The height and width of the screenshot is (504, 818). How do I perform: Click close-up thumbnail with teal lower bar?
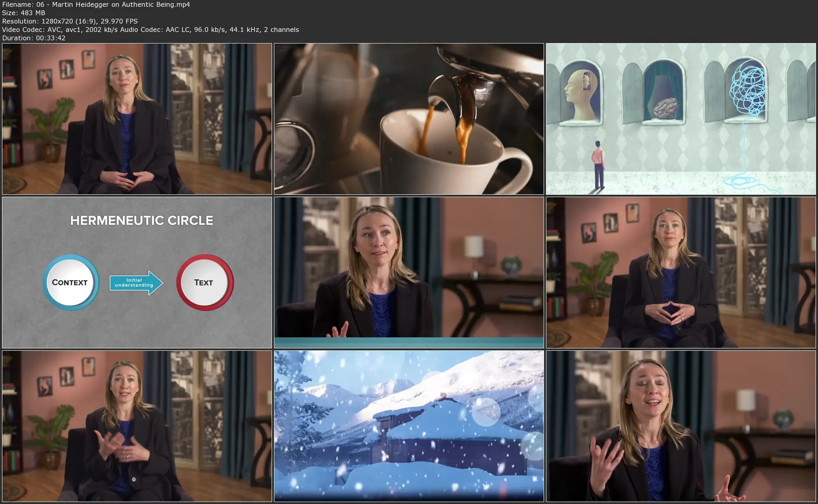pyautogui.click(x=409, y=273)
